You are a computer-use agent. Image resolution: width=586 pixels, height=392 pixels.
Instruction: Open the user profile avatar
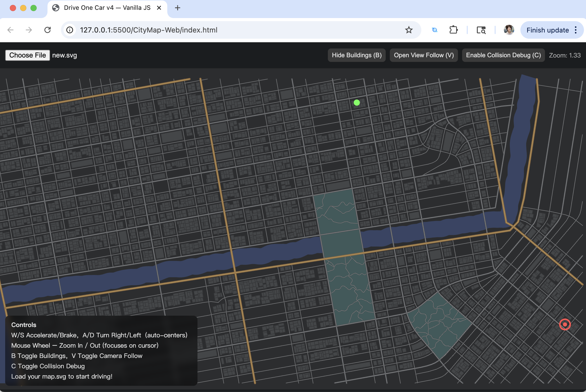click(x=509, y=30)
